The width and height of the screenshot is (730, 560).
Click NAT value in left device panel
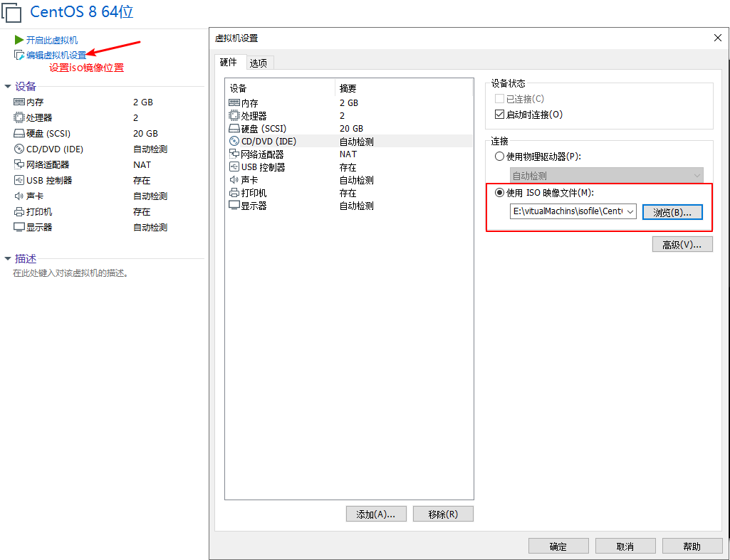pos(142,164)
